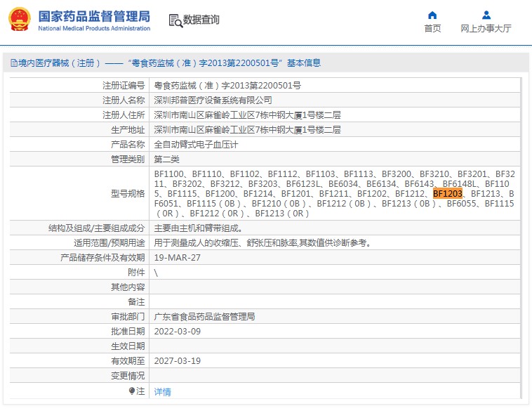Screen dimensions: 532x411
Task: Click 主要由主机和臂带组成 text
Action: tap(198, 228)
